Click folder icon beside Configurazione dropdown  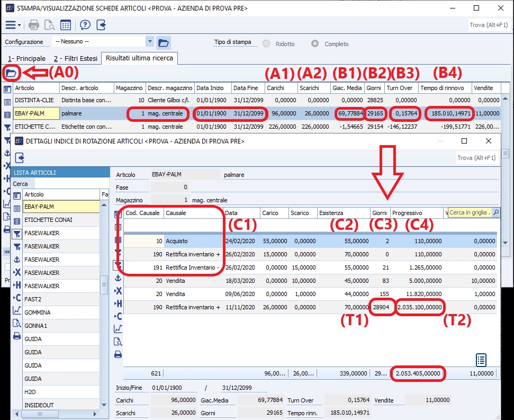click(164, 42)
